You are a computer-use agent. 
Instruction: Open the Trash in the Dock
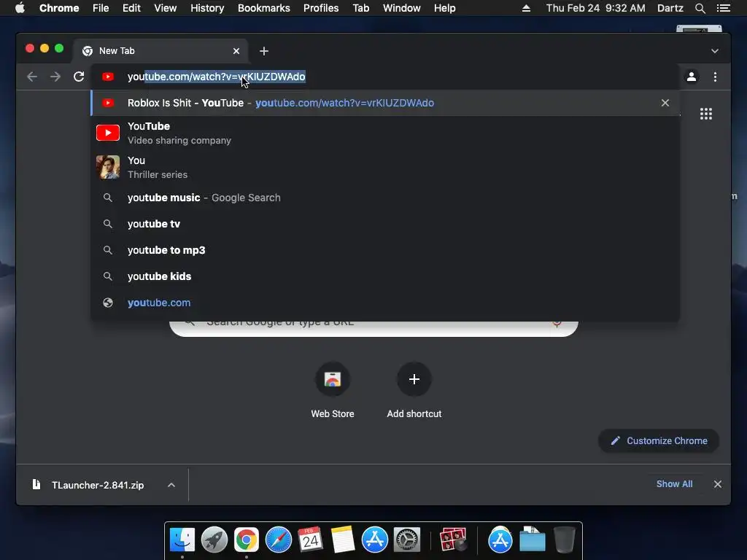click(x=565, y=540)
